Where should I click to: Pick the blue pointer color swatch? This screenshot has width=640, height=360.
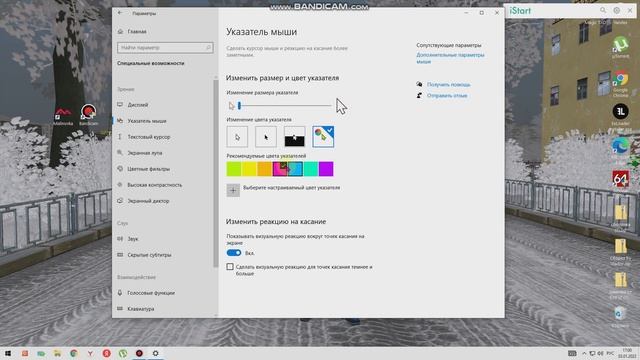tap(295, 169)
